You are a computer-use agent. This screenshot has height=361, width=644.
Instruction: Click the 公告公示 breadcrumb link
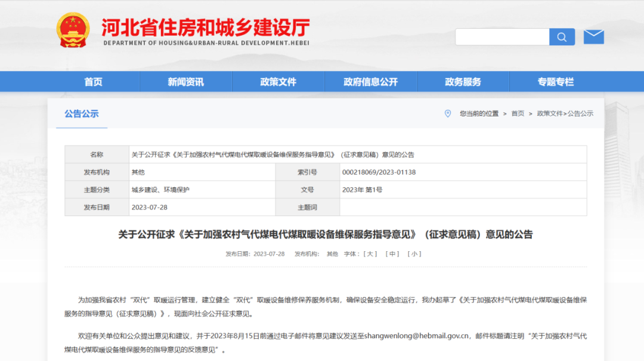coord(581,113)
